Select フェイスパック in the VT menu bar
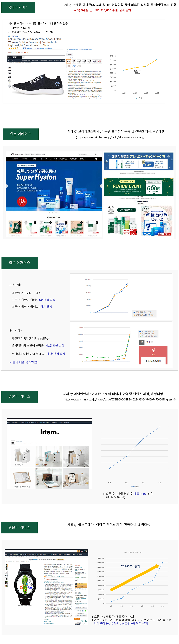This screenshot has height=644, width=179. pos(63,159)
